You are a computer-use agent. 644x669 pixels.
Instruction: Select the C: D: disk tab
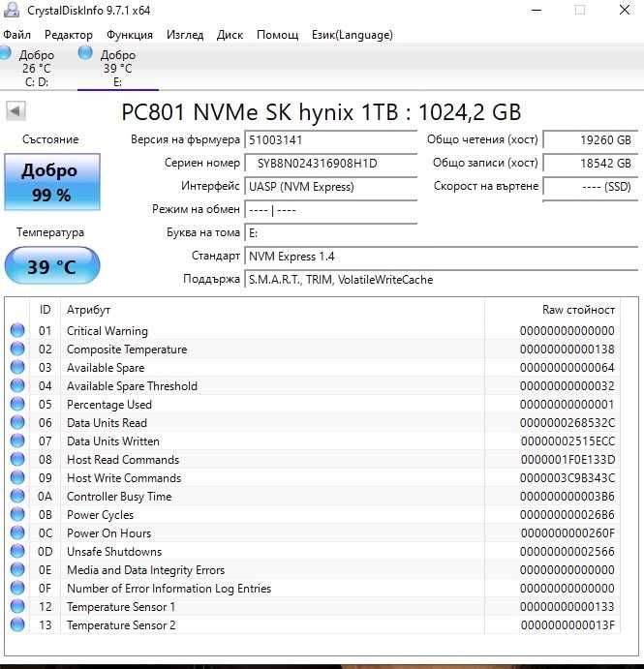(36, 68)
